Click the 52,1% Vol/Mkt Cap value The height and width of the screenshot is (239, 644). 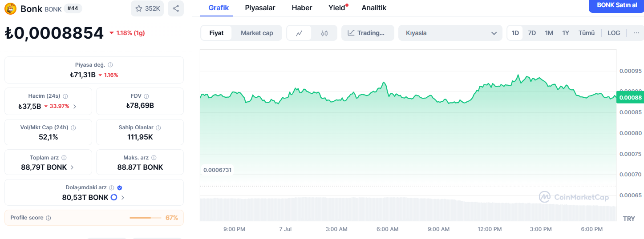49,137
